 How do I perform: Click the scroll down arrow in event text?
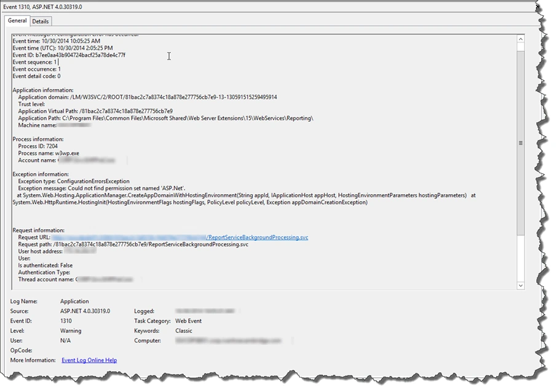tap(520, 286)
